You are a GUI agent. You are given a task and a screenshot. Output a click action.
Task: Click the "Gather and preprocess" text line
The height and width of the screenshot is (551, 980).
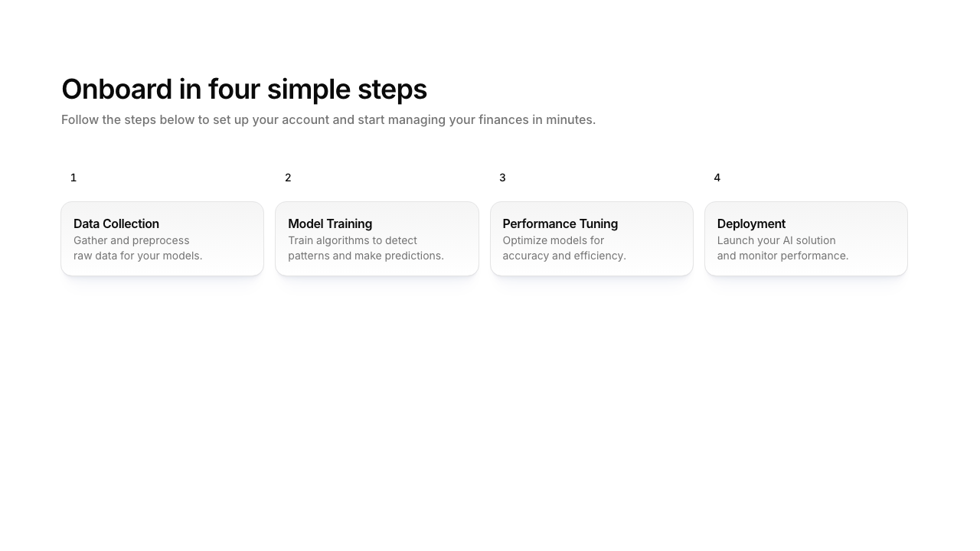(x=131, y=240)
